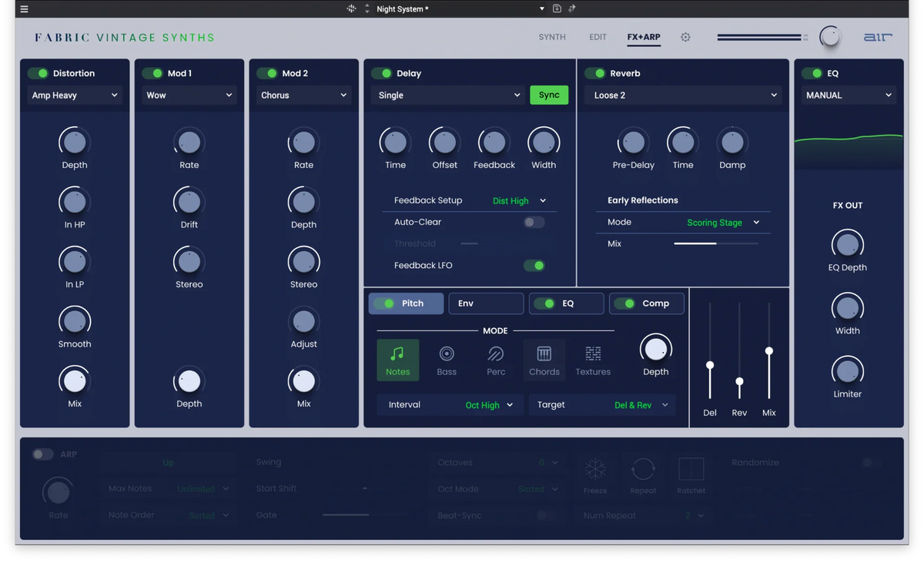Switch to the EDIT tab
The height and width of the screenshot is (563, 924).
[x=598, y=37]
